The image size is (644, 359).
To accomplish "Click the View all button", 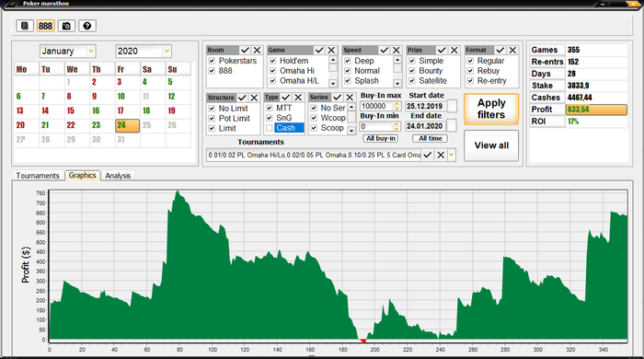I will tap(491, 145).
